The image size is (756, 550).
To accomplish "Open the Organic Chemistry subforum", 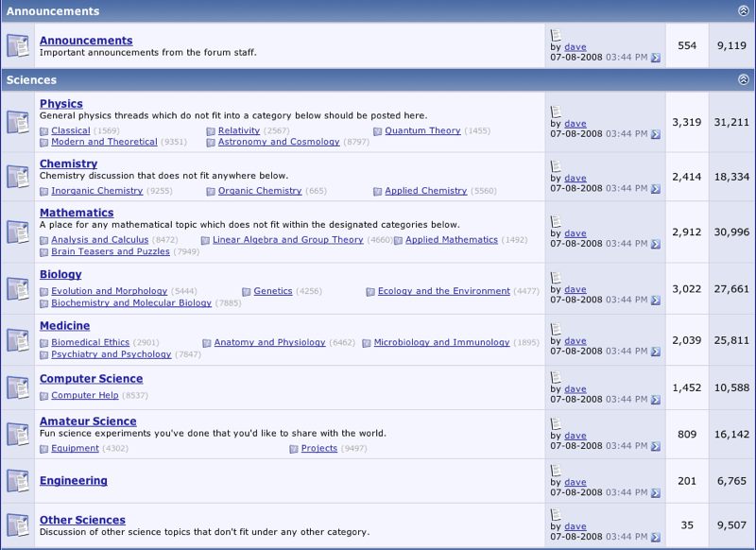I will [x=259, y=191].
